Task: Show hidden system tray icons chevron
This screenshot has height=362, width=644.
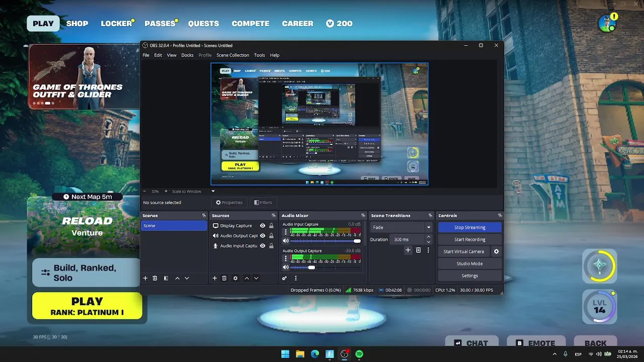Action: pos(555,354)
